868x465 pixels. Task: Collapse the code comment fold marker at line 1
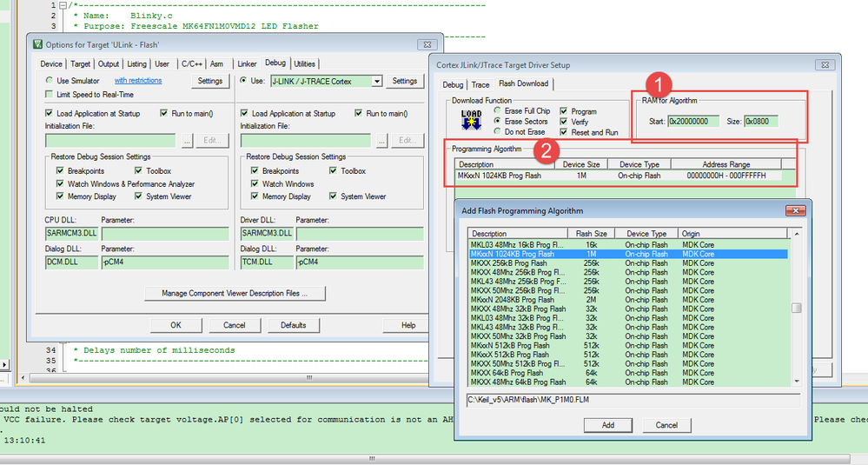(x=63, y=5)
